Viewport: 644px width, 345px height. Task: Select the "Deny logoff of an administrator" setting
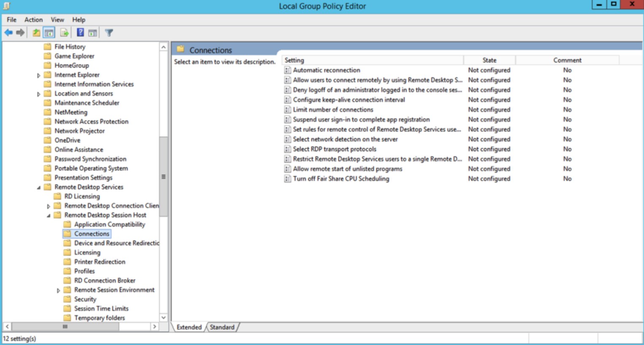(x=378, y=90)
